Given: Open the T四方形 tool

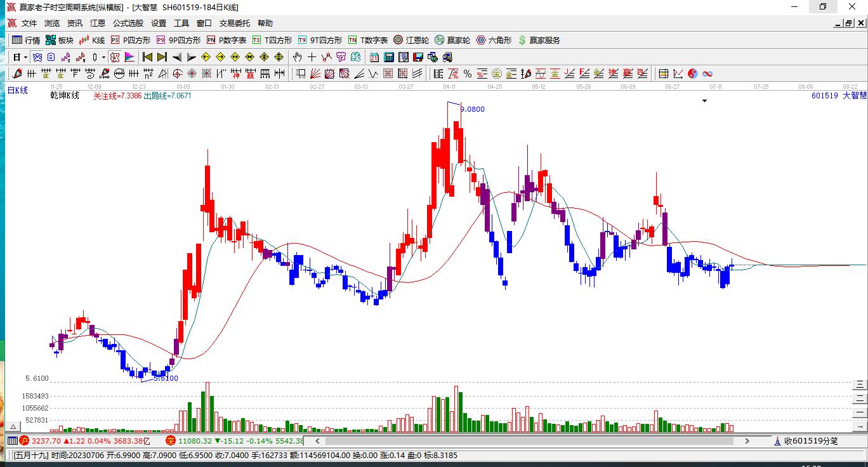Looking at the screenshot, I should [x=272, y=40].
